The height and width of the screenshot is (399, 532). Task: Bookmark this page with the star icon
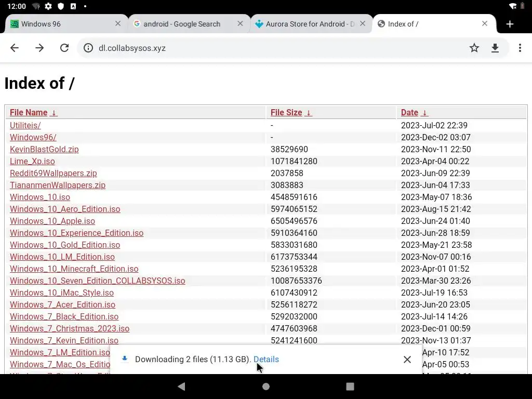474,48
